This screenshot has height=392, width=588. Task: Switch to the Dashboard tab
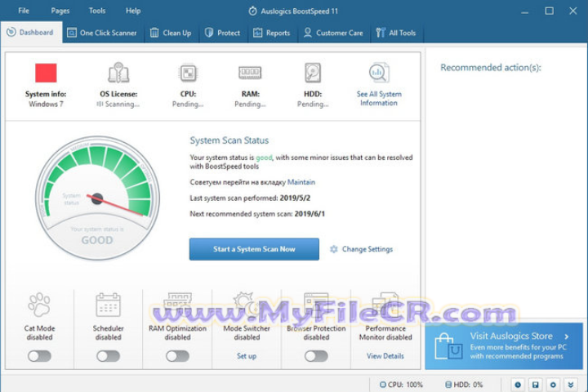click(x=32, y=33)
